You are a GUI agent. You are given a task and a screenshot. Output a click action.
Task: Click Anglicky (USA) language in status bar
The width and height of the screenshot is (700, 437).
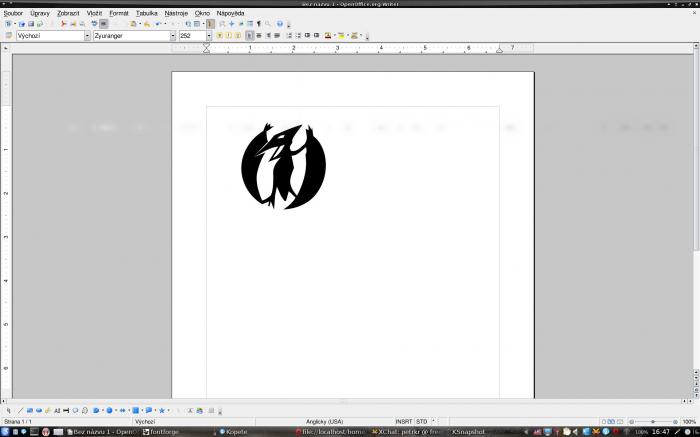[324, 421]
